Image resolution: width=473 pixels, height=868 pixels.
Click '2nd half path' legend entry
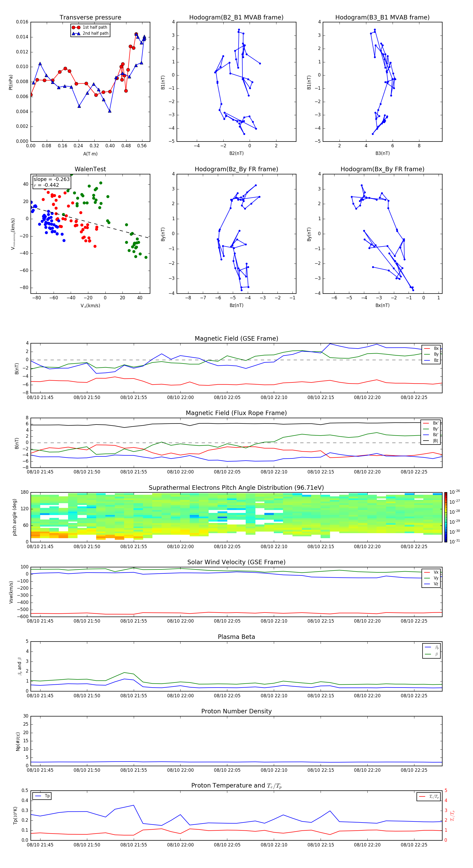click(90, 33)
